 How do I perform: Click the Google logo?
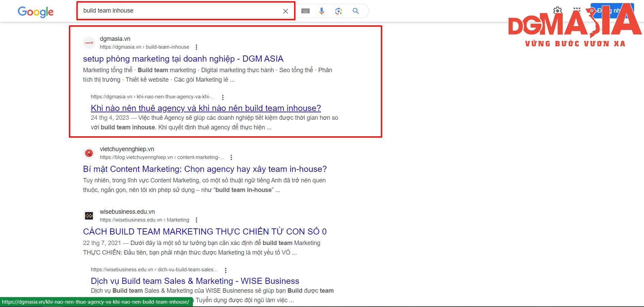pos(36,12)
